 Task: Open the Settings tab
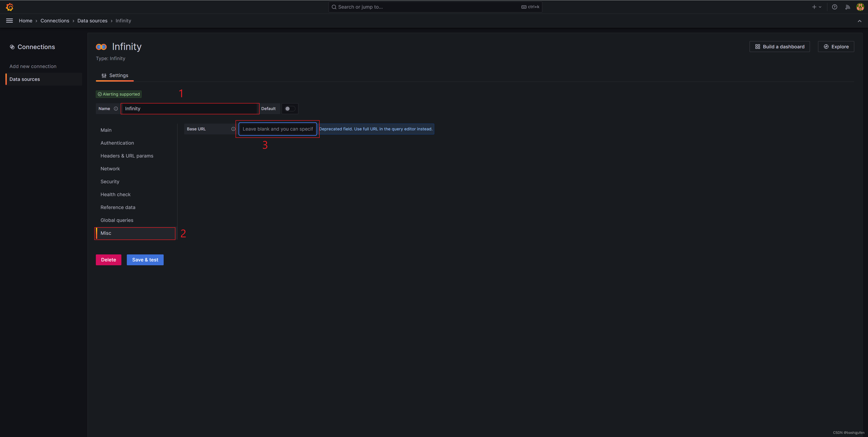pos(115,75)
